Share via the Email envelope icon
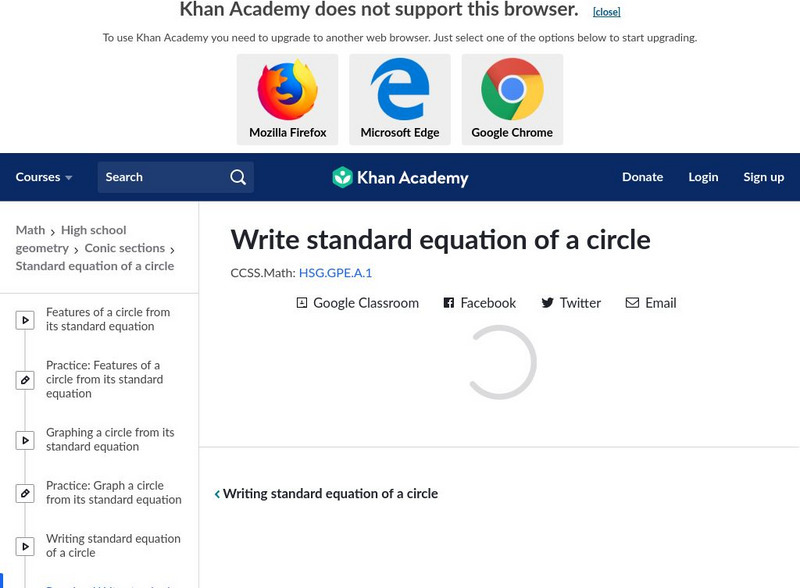This screenshot has width=800, height=588. pyautogui.click(x=632, y=303)
